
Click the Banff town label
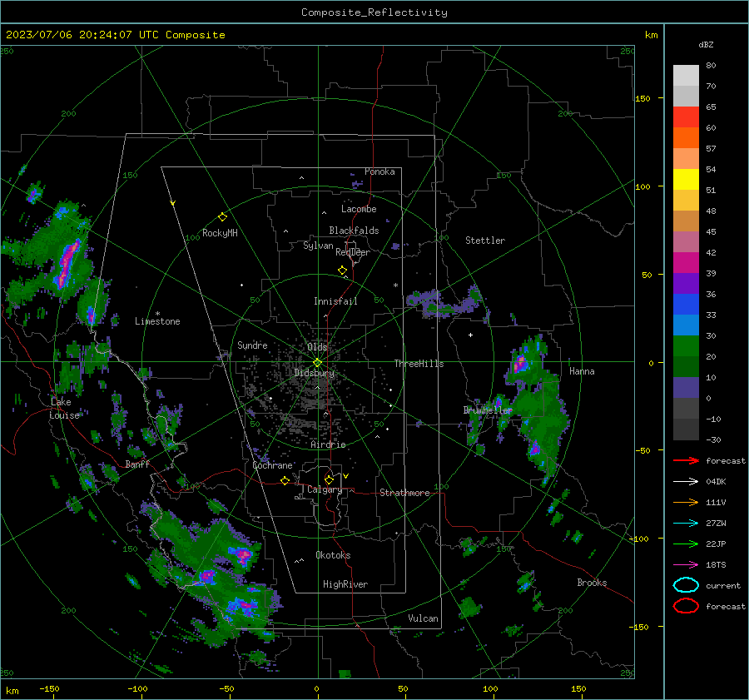click(x=137, y=464)
